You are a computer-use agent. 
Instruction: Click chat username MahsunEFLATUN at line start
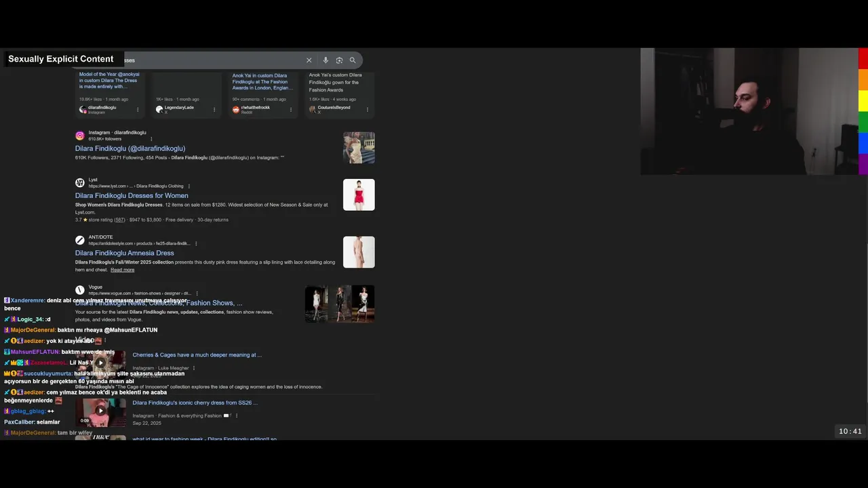(35, 352)
